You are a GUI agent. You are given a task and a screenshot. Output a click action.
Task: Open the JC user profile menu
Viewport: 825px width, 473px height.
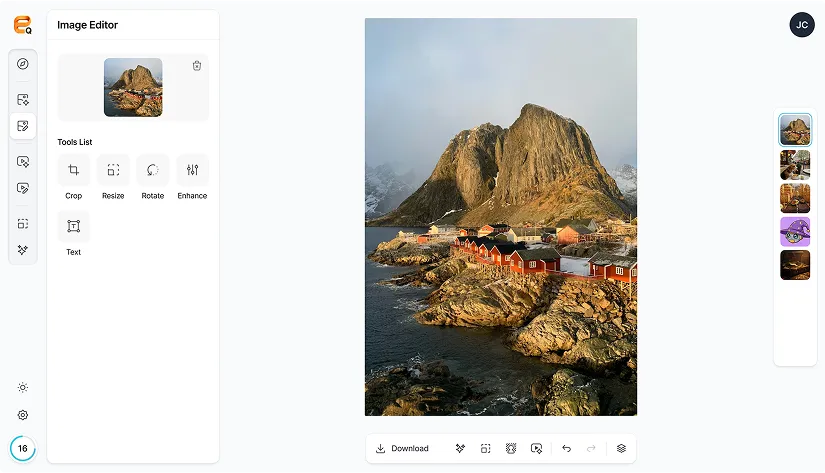(x=800, y=26)
